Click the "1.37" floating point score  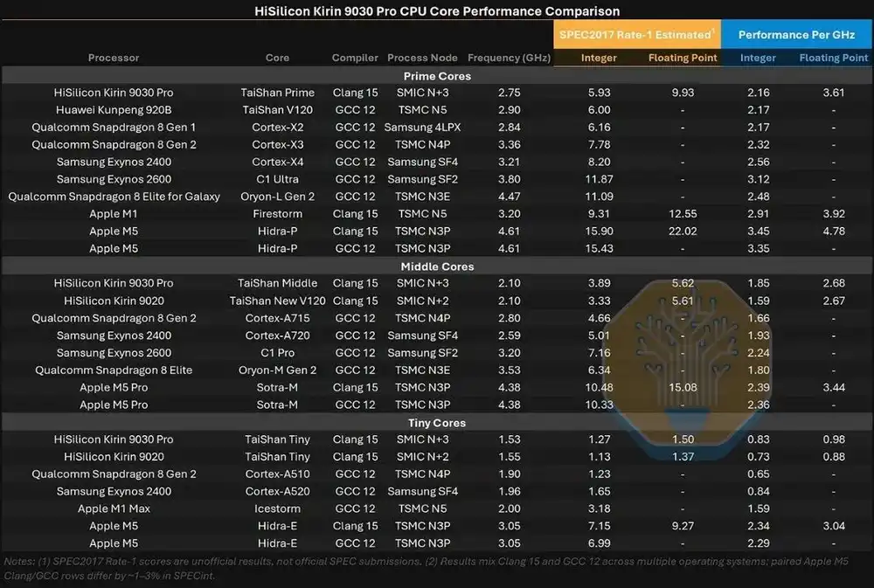(x=683, y=457)
